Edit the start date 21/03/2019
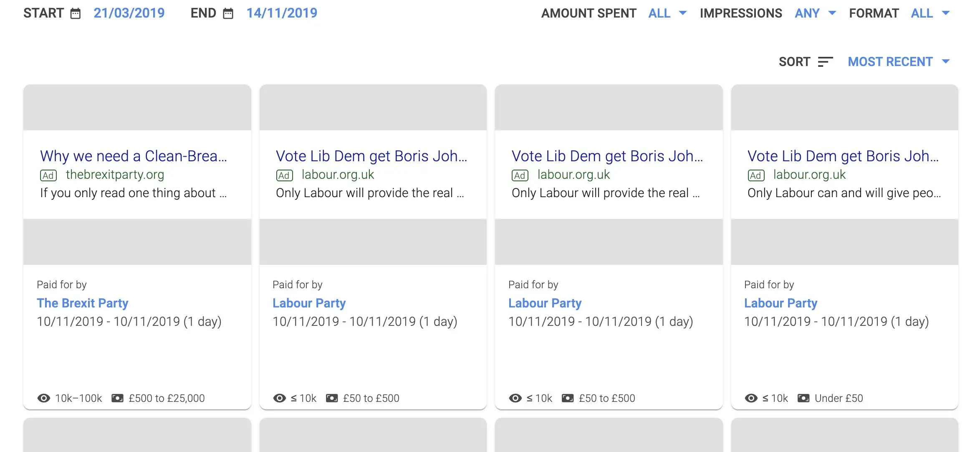The image size is (980, 452). coord(129,13)
